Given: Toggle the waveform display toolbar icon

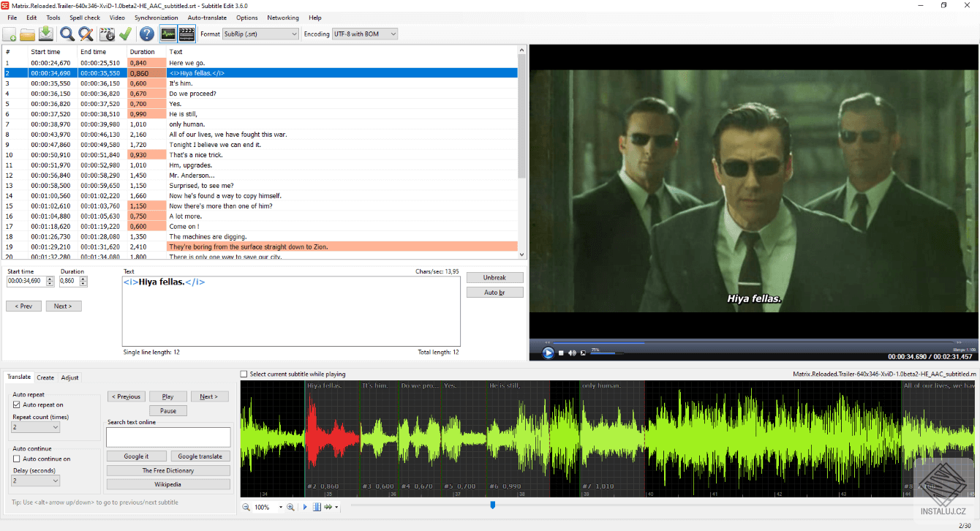Looking at the screenshot, I should point(168,34).
